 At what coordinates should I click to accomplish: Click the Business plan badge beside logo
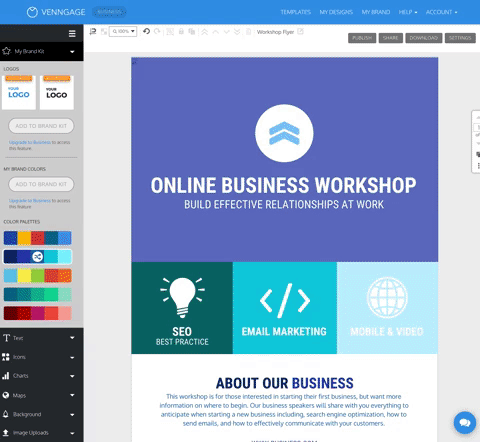tap(109, 12)
